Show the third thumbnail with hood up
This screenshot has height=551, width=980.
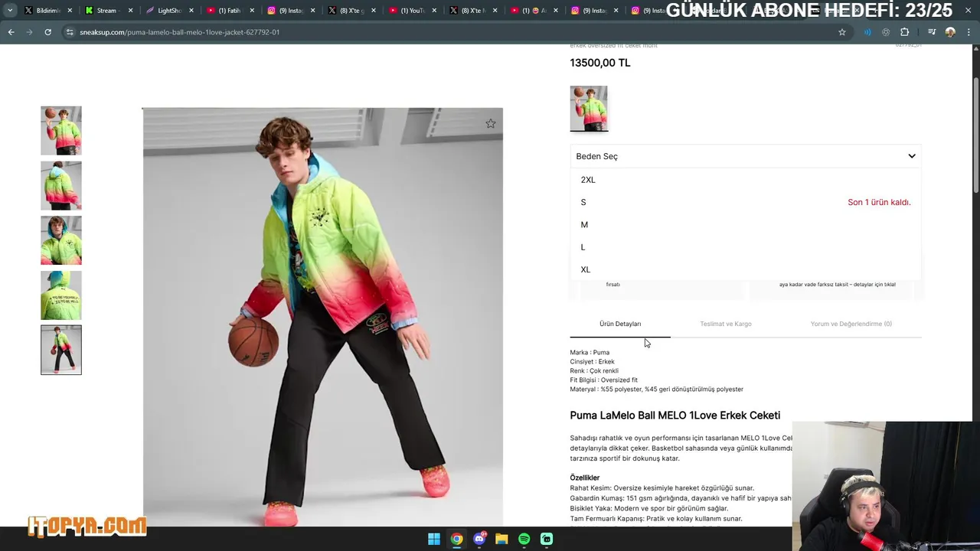(61, 240)
